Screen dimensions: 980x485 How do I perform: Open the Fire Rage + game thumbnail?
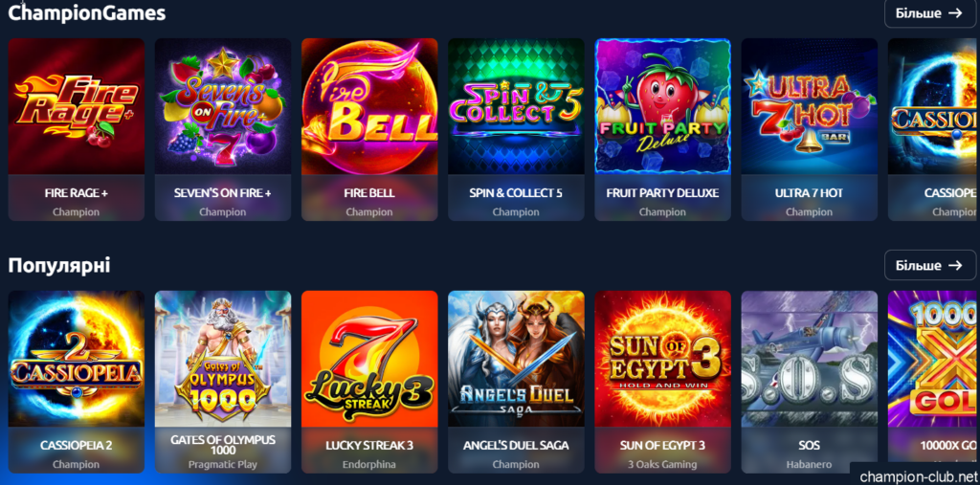tap(77, 106)
